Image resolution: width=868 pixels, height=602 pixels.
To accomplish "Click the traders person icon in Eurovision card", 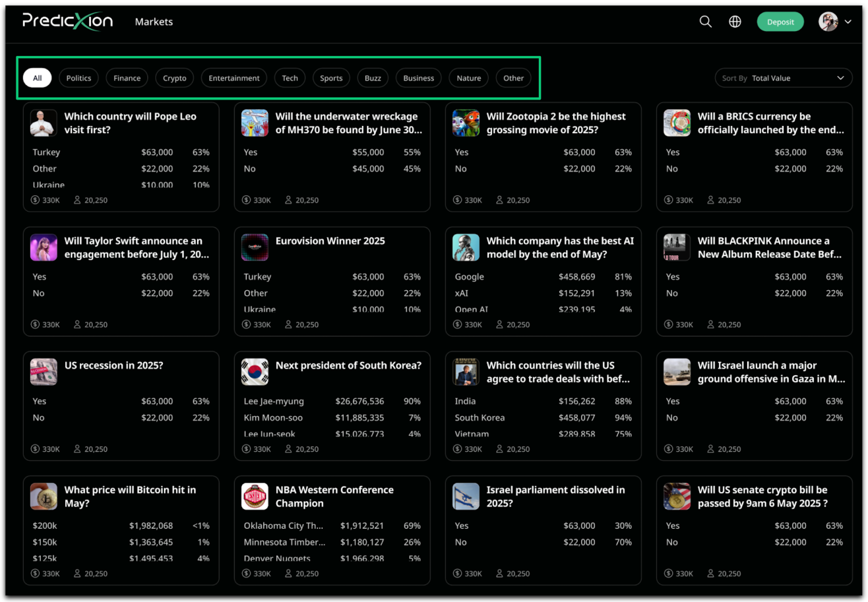I will point(288,324).
